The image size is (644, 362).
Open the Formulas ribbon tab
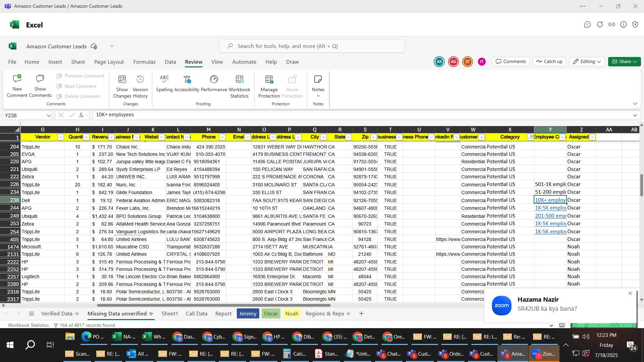(144, 62)
